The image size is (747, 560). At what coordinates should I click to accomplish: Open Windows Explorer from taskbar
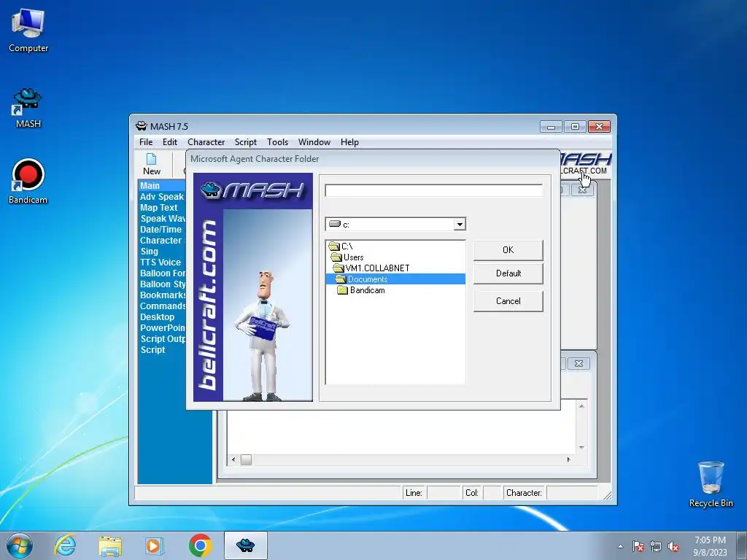tap(110, 545)
